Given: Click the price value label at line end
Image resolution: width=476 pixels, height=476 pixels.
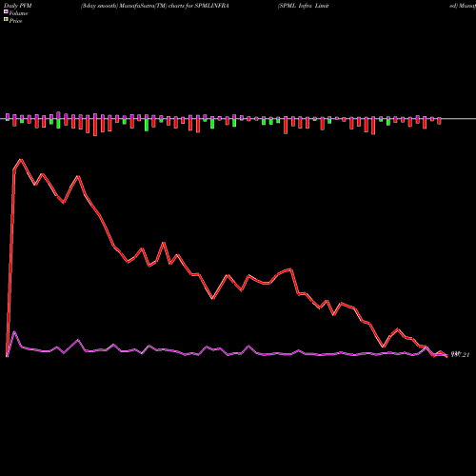Looking at the screenshot, I should 460,354.
